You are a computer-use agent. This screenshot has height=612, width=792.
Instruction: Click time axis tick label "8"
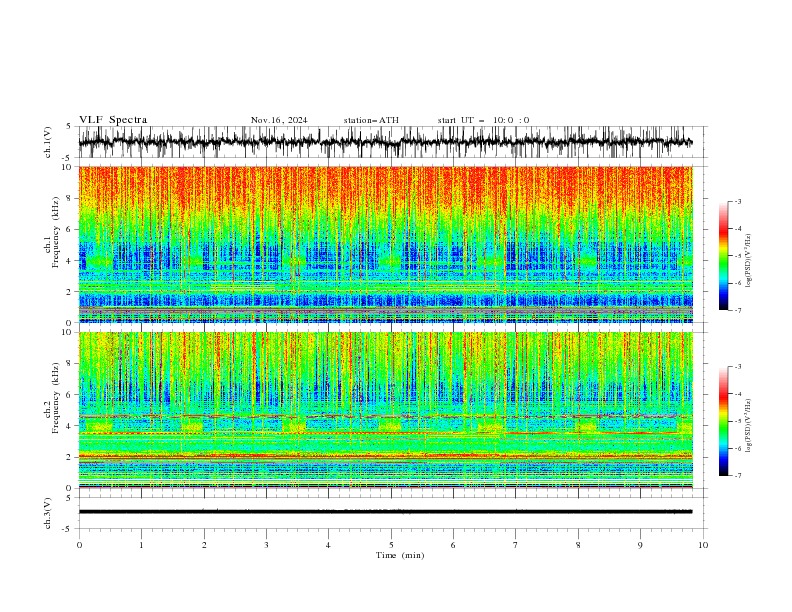tap(578, 545)
